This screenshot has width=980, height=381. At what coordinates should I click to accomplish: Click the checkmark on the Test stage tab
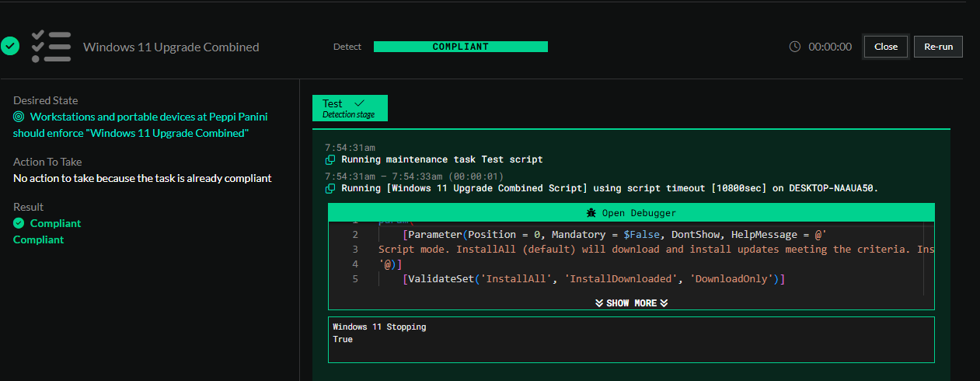[359, 103]
